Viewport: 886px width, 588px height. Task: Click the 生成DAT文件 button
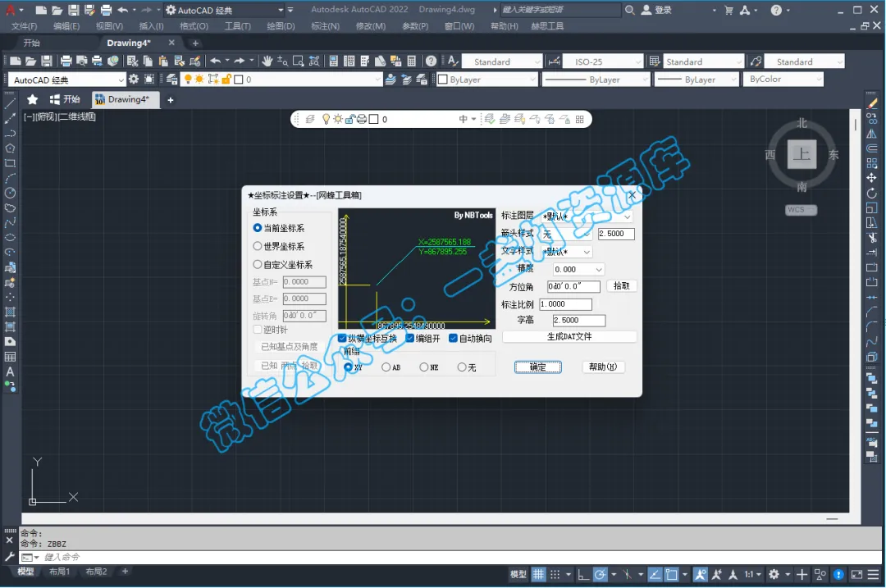[569, 337]
